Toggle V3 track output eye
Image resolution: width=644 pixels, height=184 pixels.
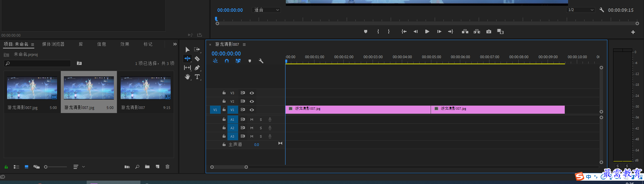[x=252, y=93]
